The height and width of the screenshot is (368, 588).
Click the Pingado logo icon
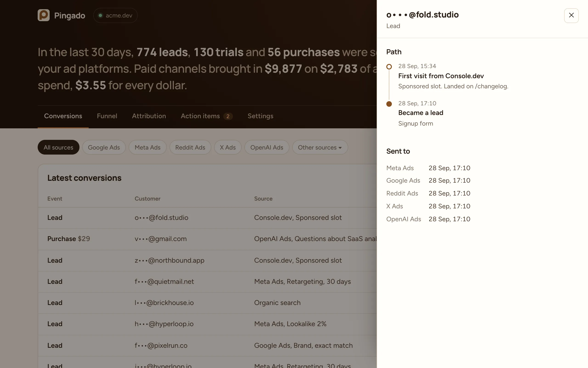43,15
